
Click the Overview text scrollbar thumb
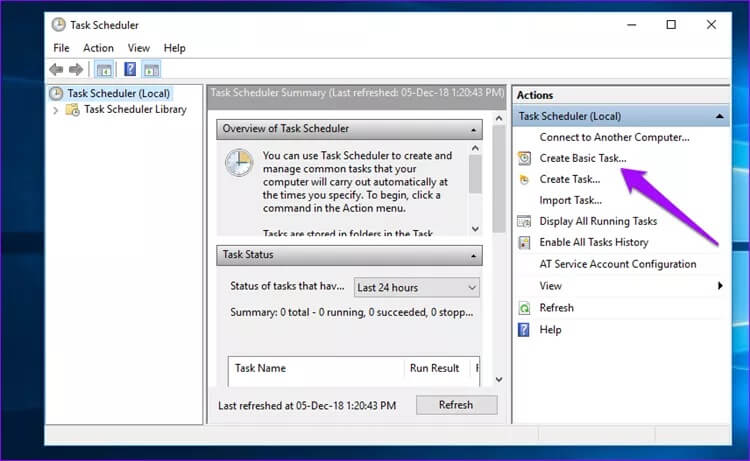tap(475, 174)
